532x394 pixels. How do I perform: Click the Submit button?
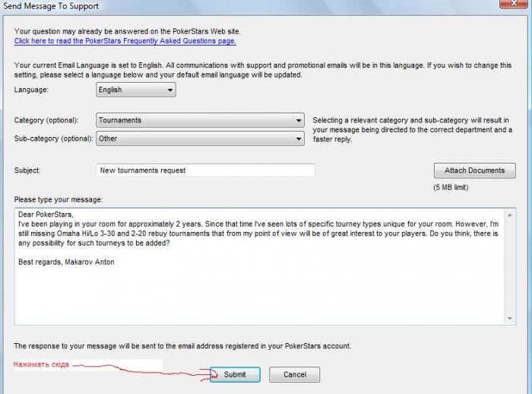(235, 374)
